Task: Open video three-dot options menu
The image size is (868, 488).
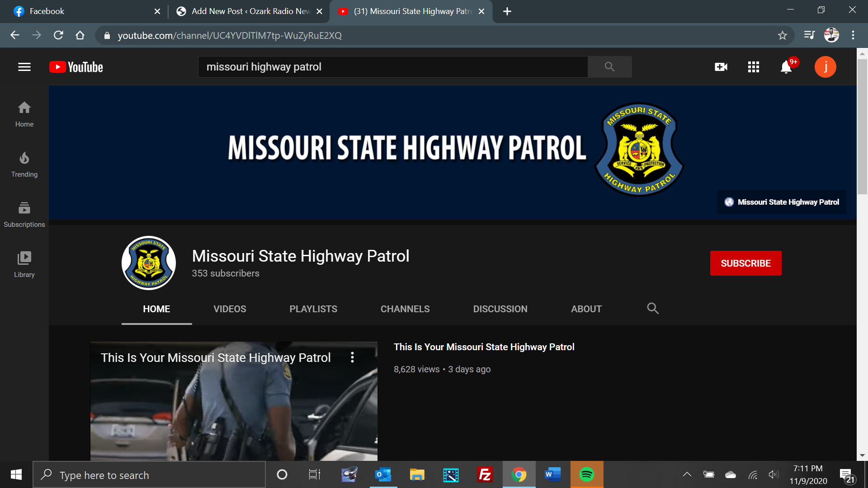Action: pyautogui.click(x=352, y=357)
